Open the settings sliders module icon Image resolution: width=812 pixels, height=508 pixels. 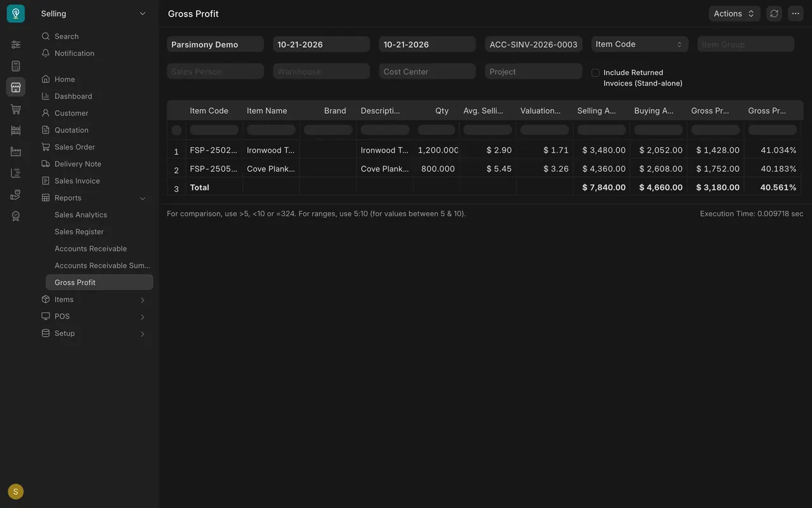coord(16,44)
